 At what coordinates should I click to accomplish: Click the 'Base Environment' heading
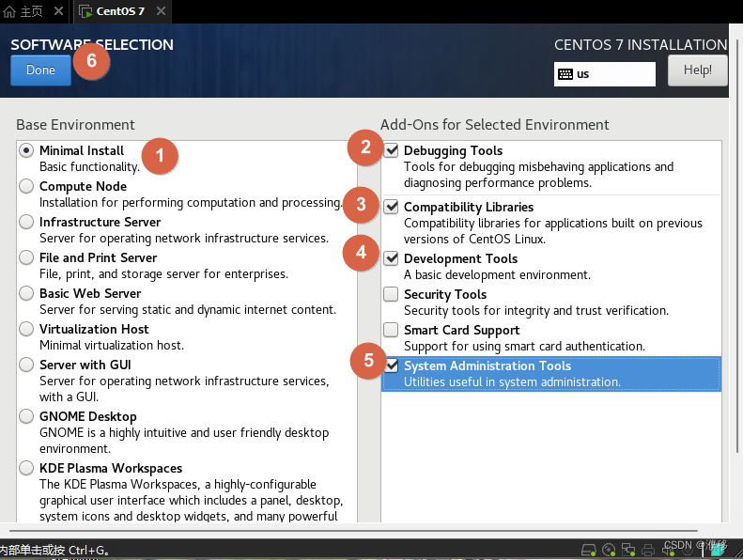(75, 125)
